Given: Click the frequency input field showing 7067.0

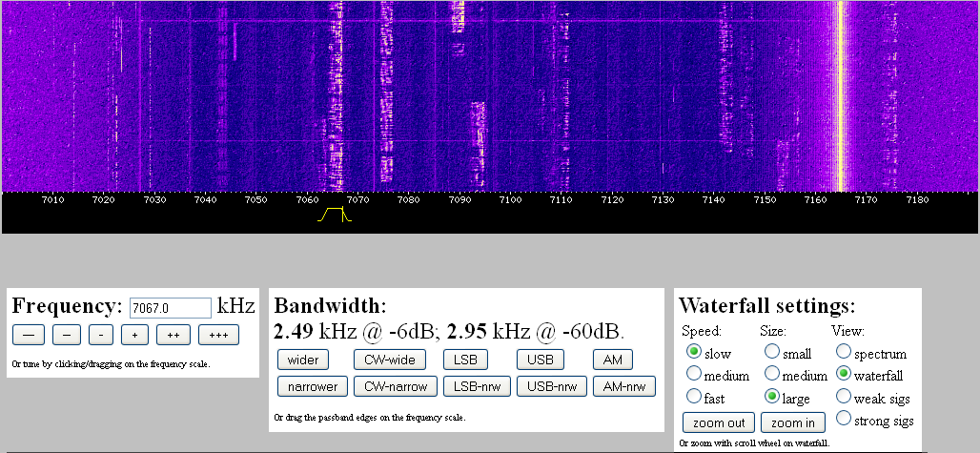Looking at the screenshot, I should [x=171, y=308].
